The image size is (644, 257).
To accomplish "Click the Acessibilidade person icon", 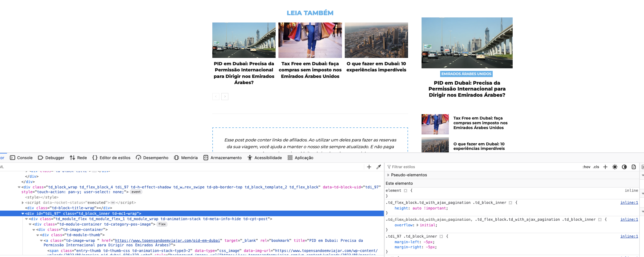I will point(250,158).
